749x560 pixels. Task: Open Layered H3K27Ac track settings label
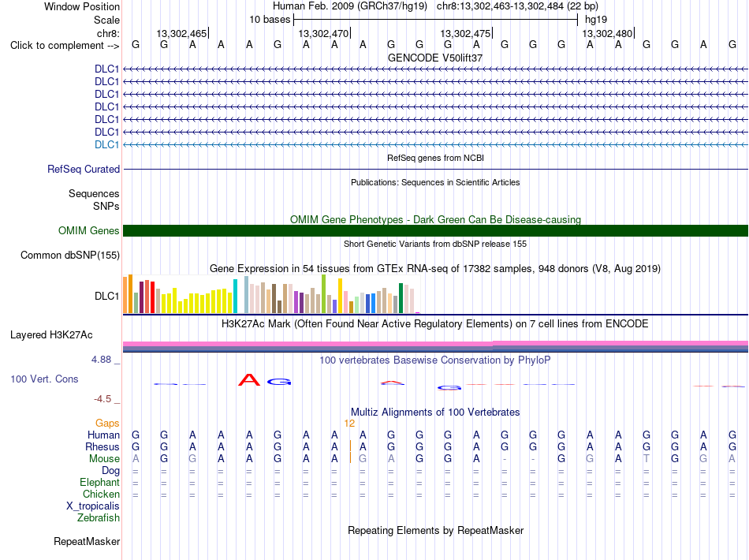(x=51, y=335)
